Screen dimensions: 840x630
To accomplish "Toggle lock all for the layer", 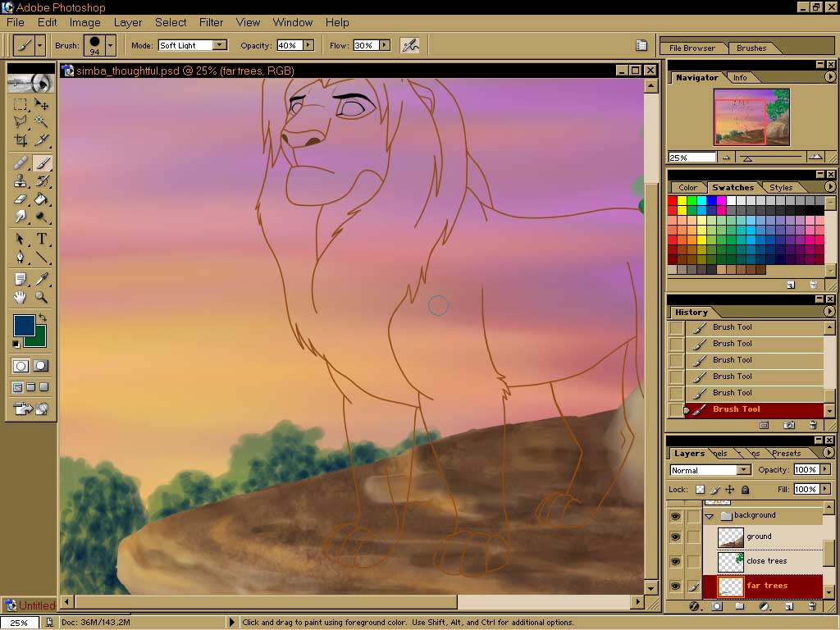I will 745,489.
